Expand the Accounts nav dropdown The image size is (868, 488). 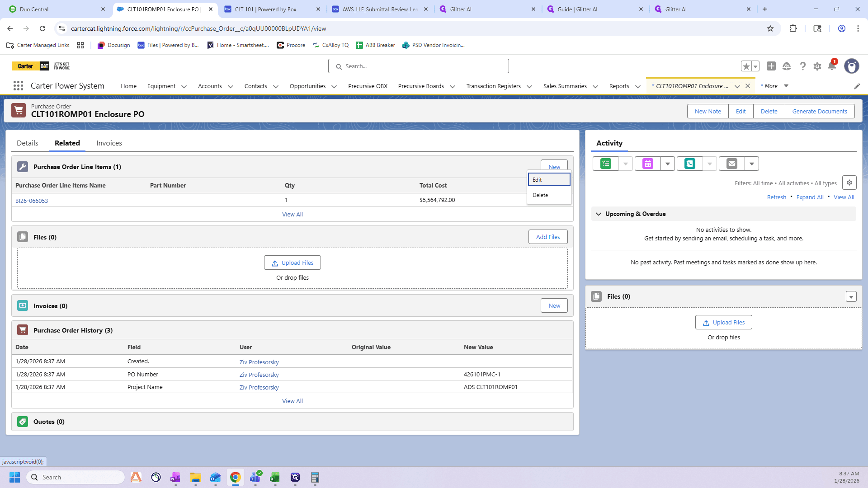(231, 86)
